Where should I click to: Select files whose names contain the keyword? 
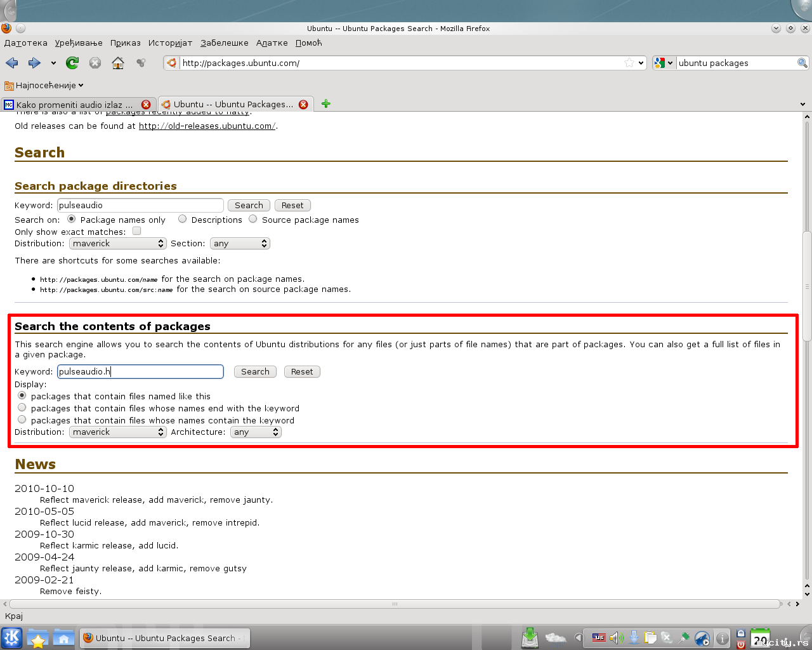(x=22, y=420)
